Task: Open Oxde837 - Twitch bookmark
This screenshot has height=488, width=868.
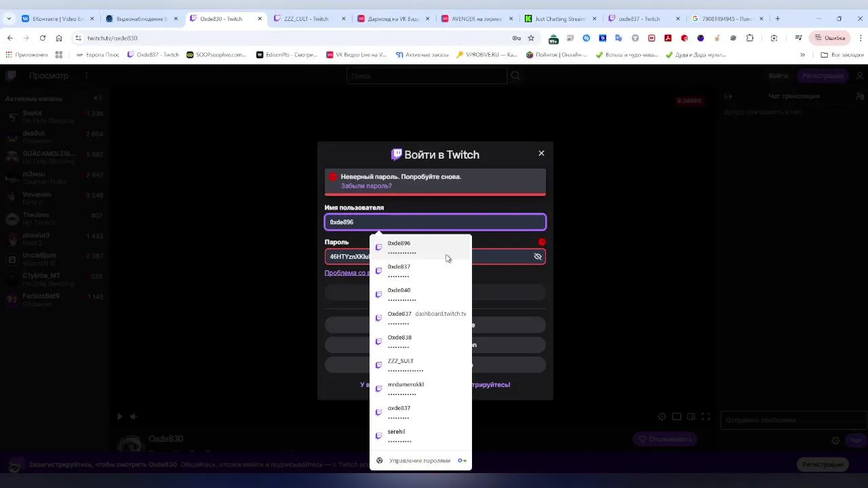Action: (153, 54)
